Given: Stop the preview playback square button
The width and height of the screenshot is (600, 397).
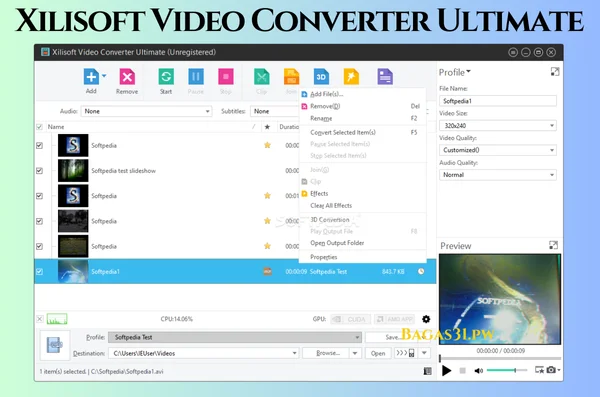Looking at the screenshot, I should pos(462,371).
